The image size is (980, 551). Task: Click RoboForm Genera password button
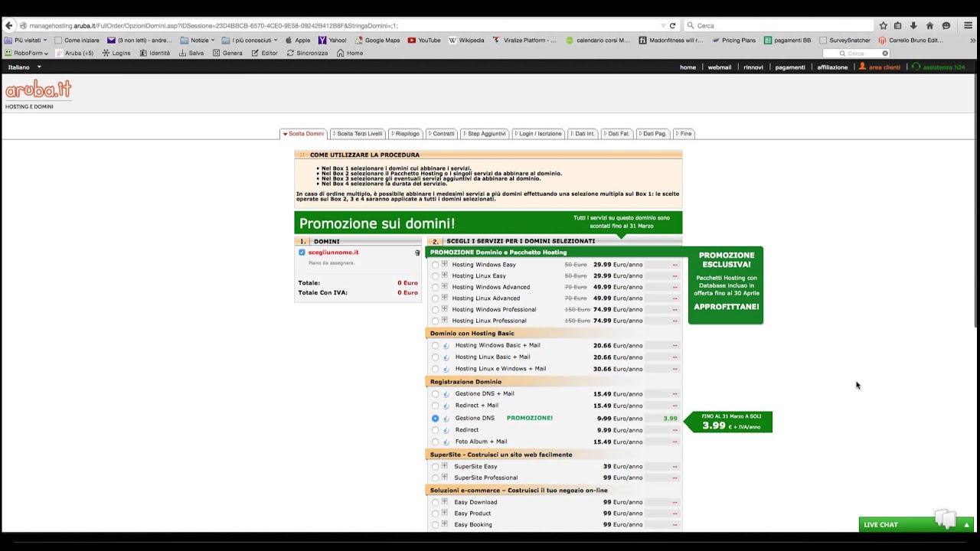(227, 53)
